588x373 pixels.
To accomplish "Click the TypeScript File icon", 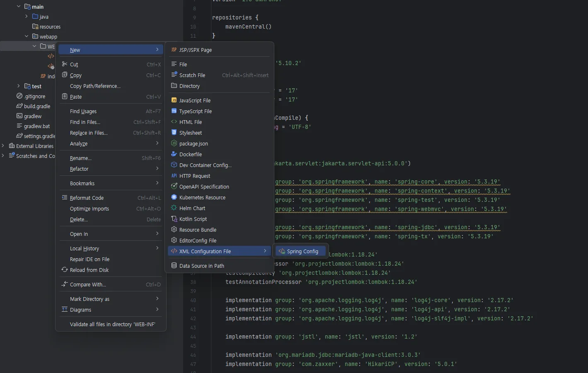I will pyautogui.click(x=174, y=111).
